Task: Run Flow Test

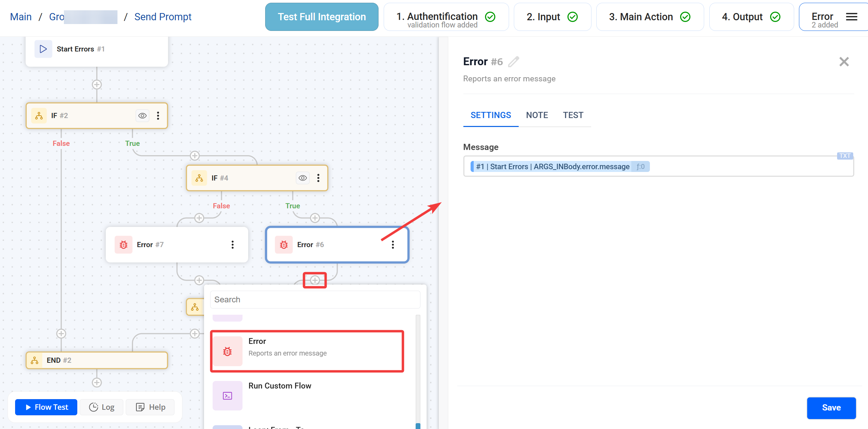Action: (x=46, y=407)
